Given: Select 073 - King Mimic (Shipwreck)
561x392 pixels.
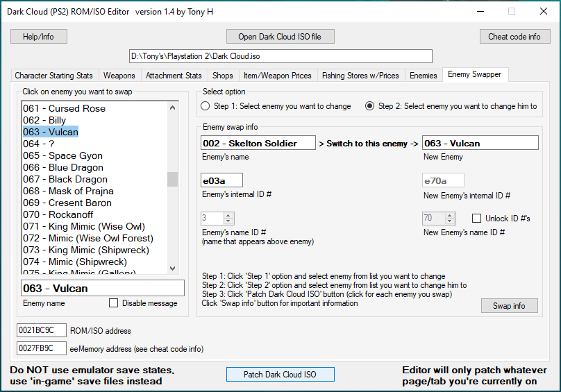Looking at the screenshot, I should 94,250.
